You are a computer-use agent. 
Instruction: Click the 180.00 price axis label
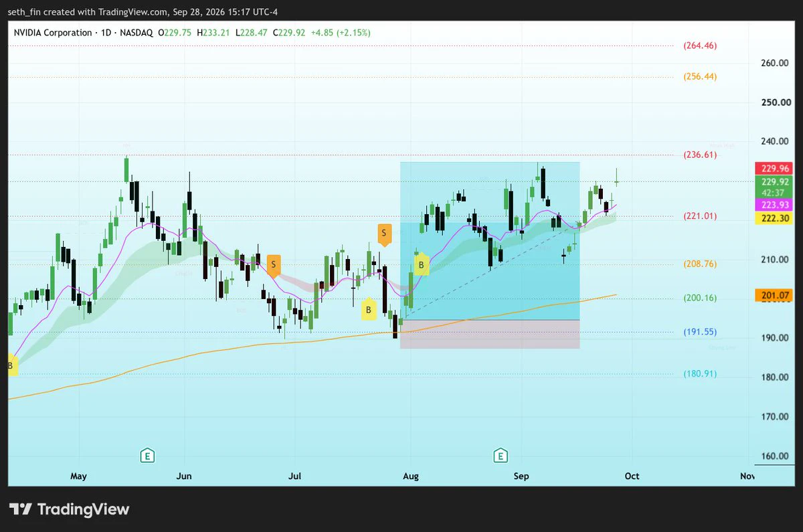[776, 377]
